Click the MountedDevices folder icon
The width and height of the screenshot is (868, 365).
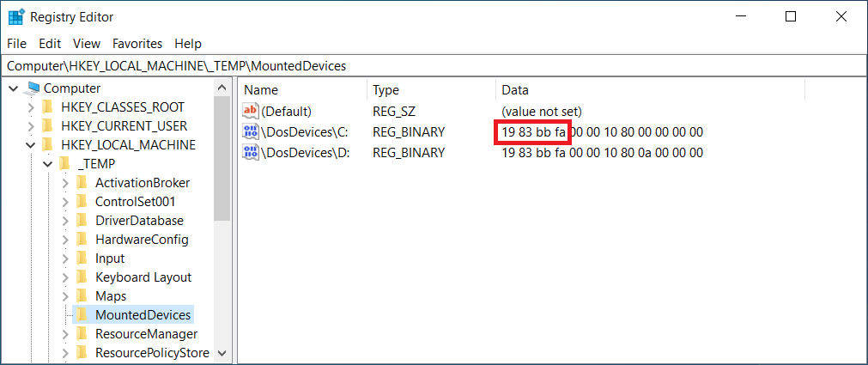(82, 315)
